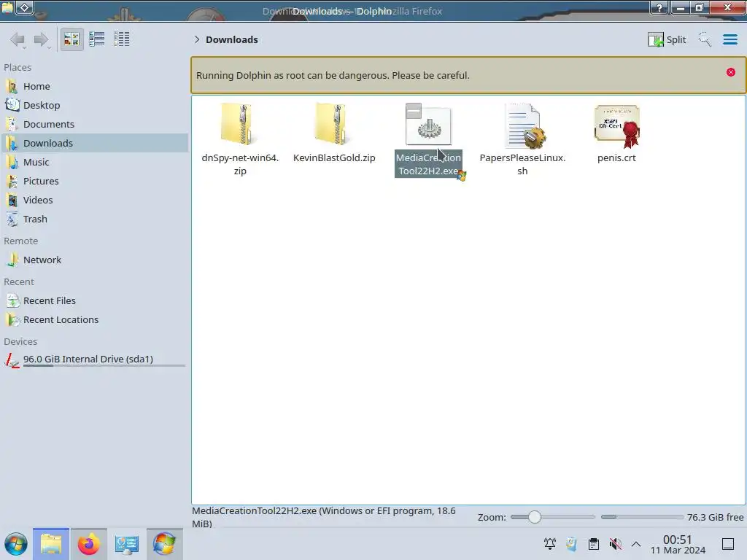The image size is (747, 560).
Task: Click the 76.3 GiB free label
Action: coord(715,517)
